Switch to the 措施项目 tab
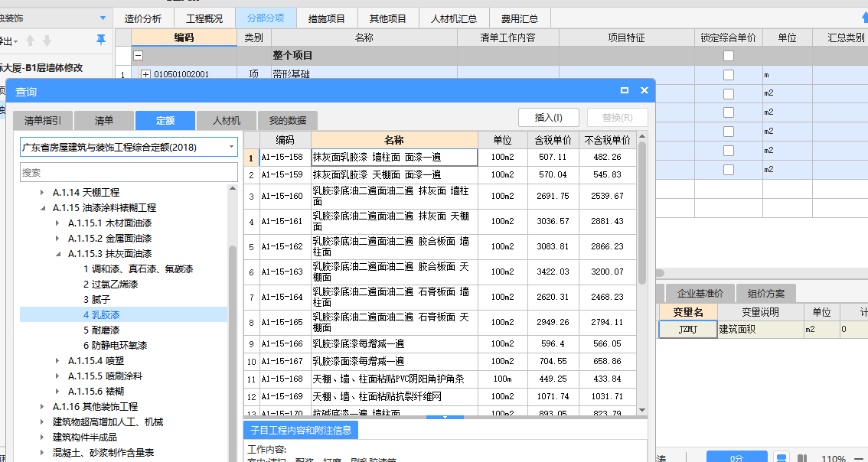Screen dimensions: 868x462 pyautogui.click(x=327, y=18)
